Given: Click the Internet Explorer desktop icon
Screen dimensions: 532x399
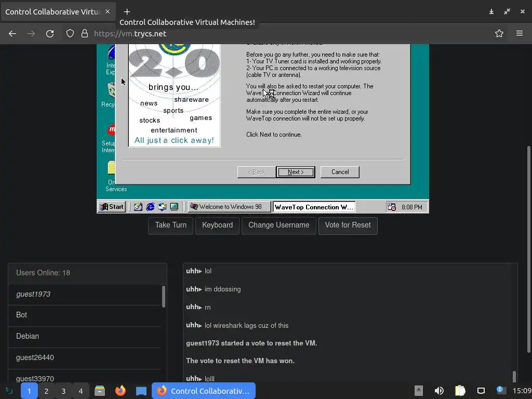Looking at the screenshot, I should 111,59.
